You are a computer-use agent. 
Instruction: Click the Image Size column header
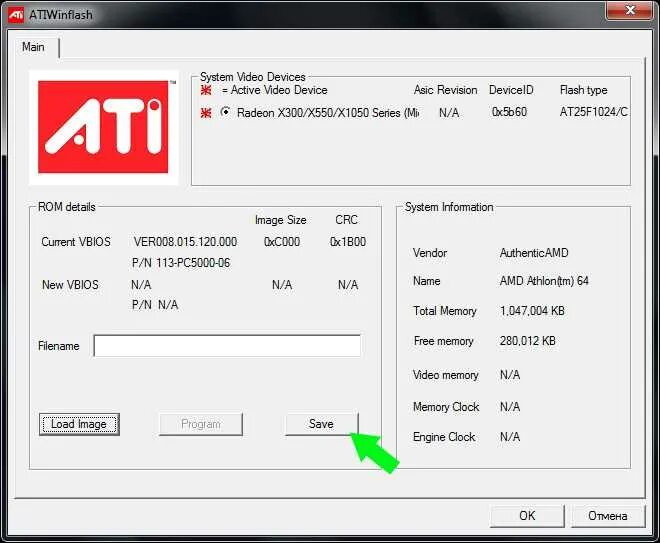pos(281,220)
